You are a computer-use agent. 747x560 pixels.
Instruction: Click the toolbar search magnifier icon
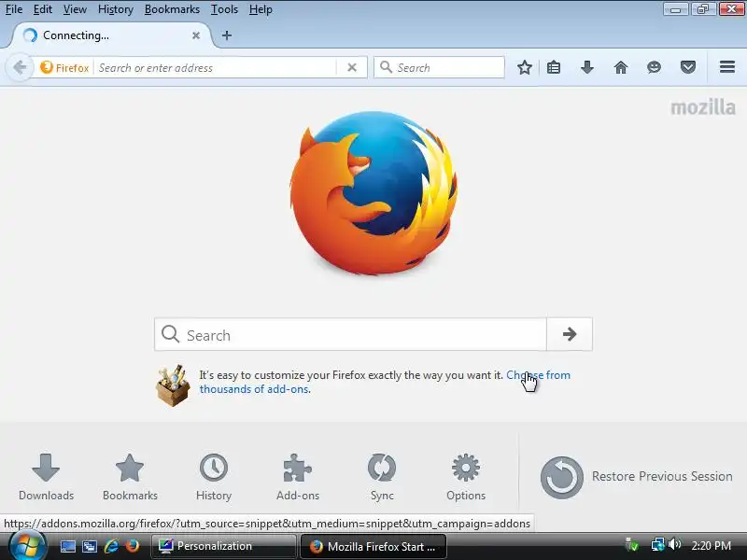click(386, 67)
